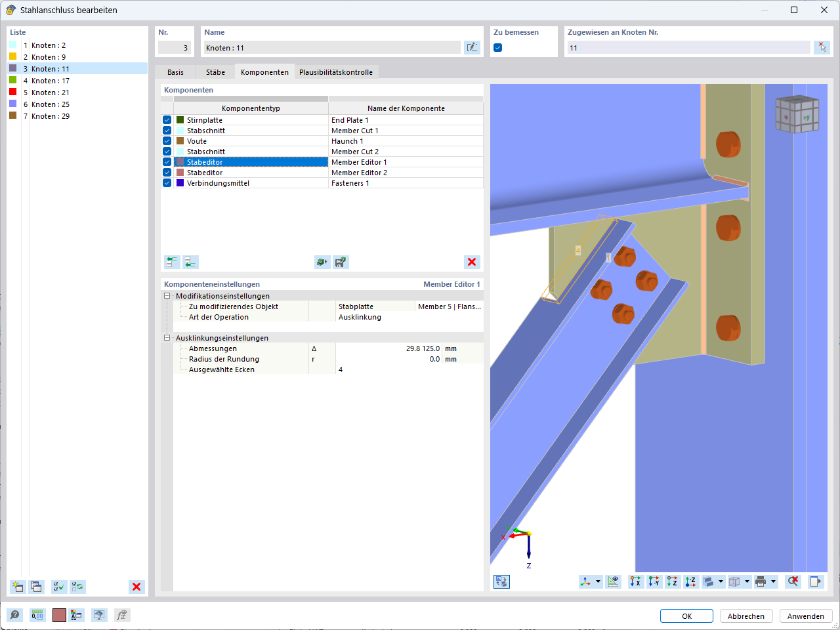Image resolution: width=840 pixels, height=630 pixels.
Task: Click the wireframe cube display icon
Action: pos(735,581)
